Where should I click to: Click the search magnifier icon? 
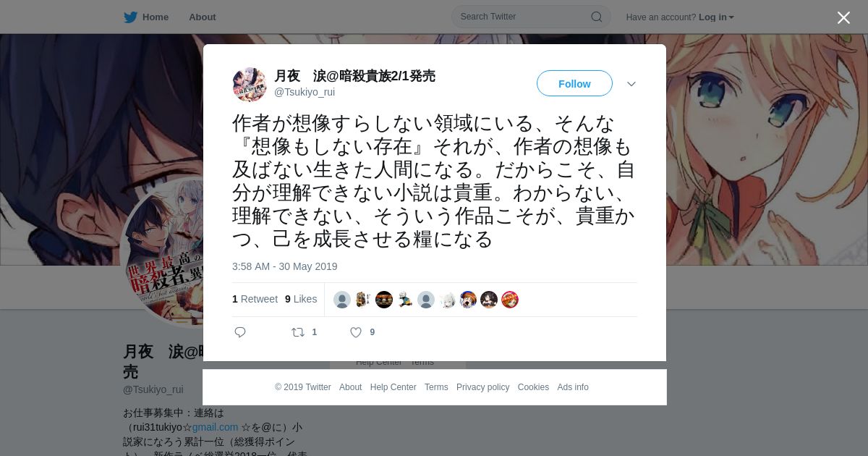click(597, 17)
